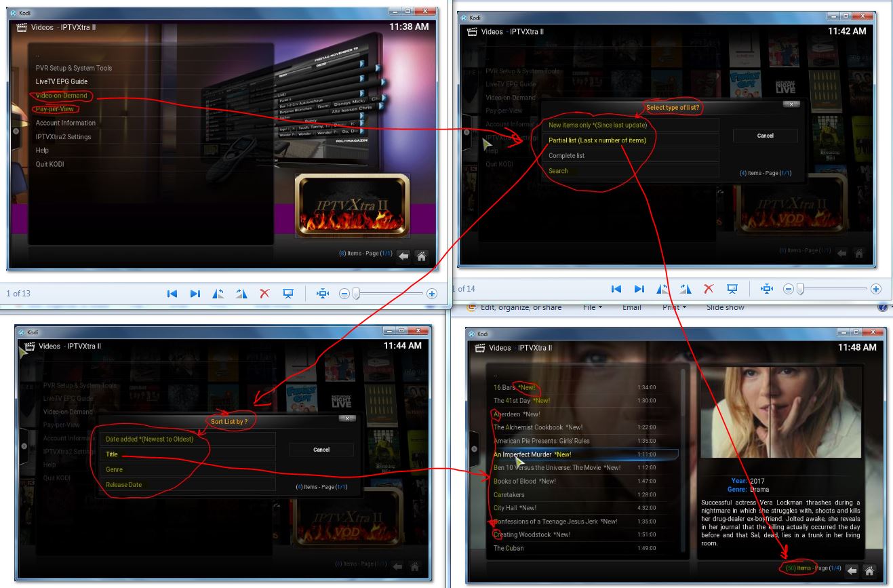Viewport: 893px width, 588px height.
Task: Sort list by Release Date
Action: (187, 485)
